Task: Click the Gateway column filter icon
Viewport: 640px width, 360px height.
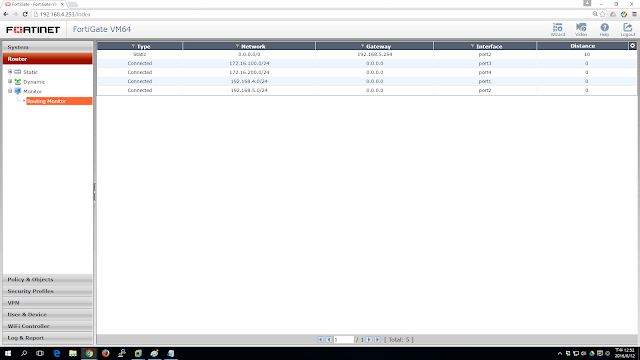Action: (x=362, y=46)
